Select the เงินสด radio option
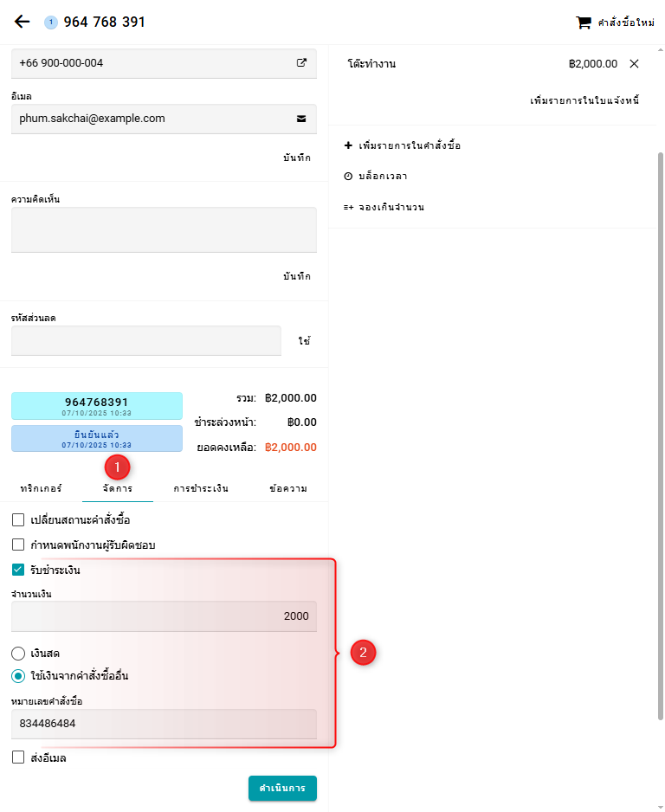Viewport: 665px width, 812px height. pyautogui.click(x=18, y=654)
